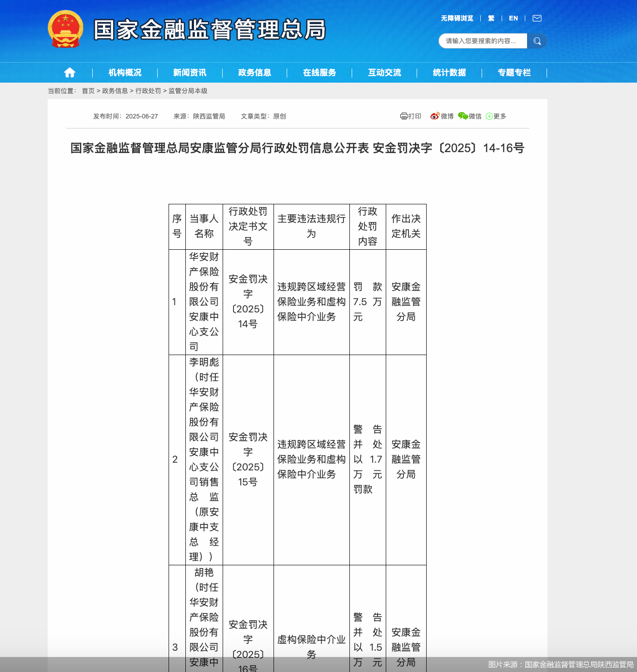Click sequence number 1 cell
The height and width of the screenshot is (672, 637).
pyautogui.click(x=177, y=301)
